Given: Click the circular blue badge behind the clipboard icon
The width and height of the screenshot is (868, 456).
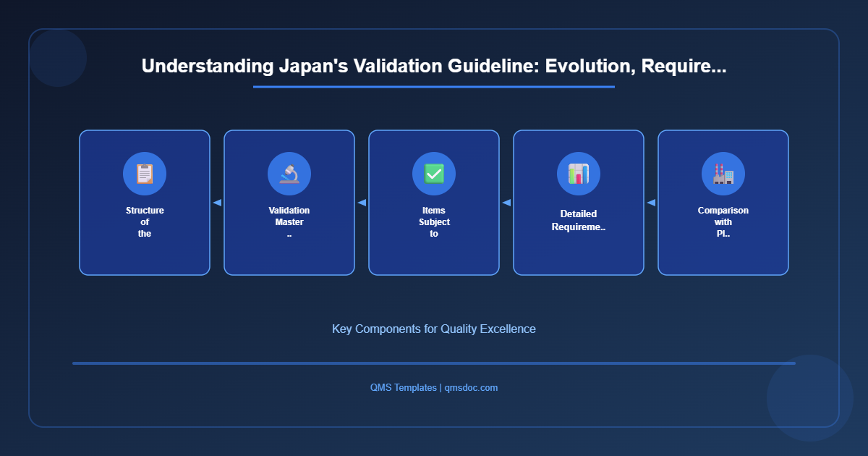Looking at the screenshot, I should pyautogui.click(x=145, y=174).
